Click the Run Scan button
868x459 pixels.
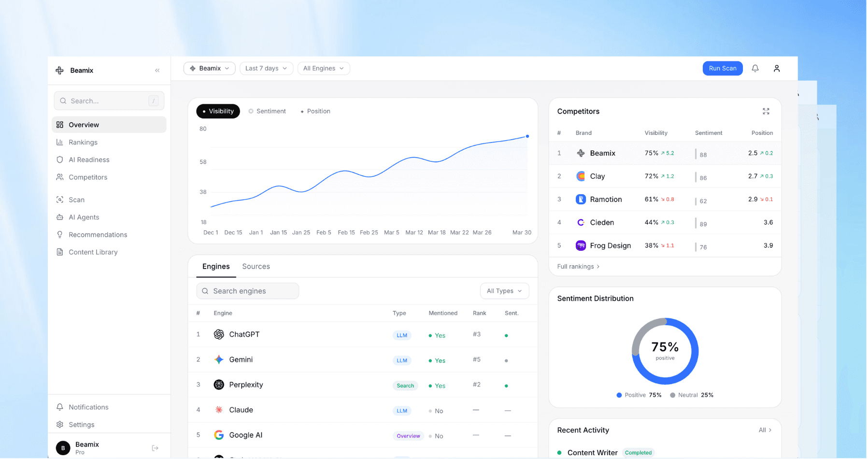724,69
